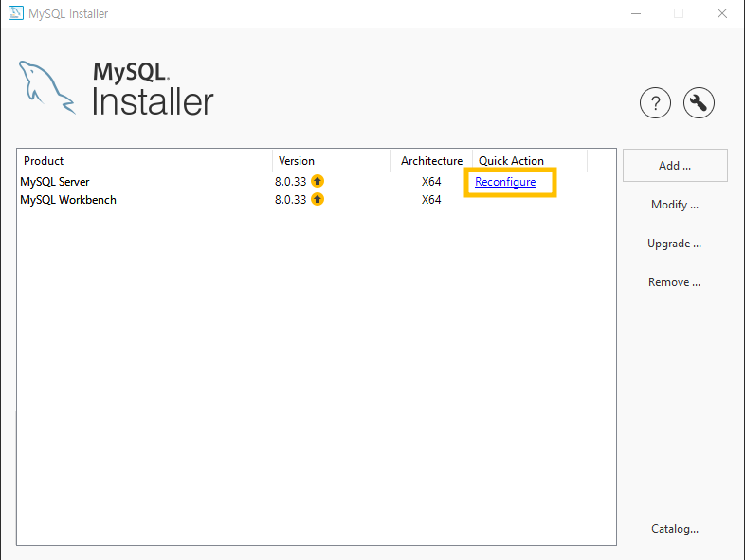This screenshot has height=560, width=745.
Task: Sort by the Architecture column header
Action: coord(431,161)
